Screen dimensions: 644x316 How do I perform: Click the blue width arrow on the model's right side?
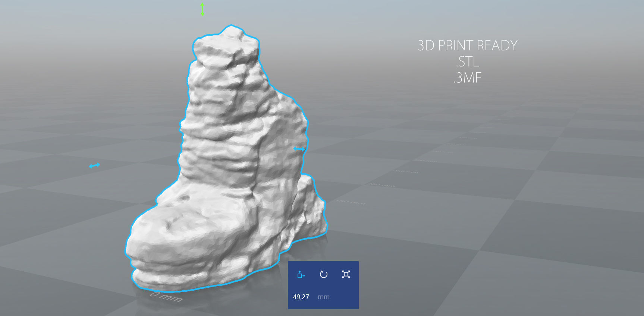point(299,149)
